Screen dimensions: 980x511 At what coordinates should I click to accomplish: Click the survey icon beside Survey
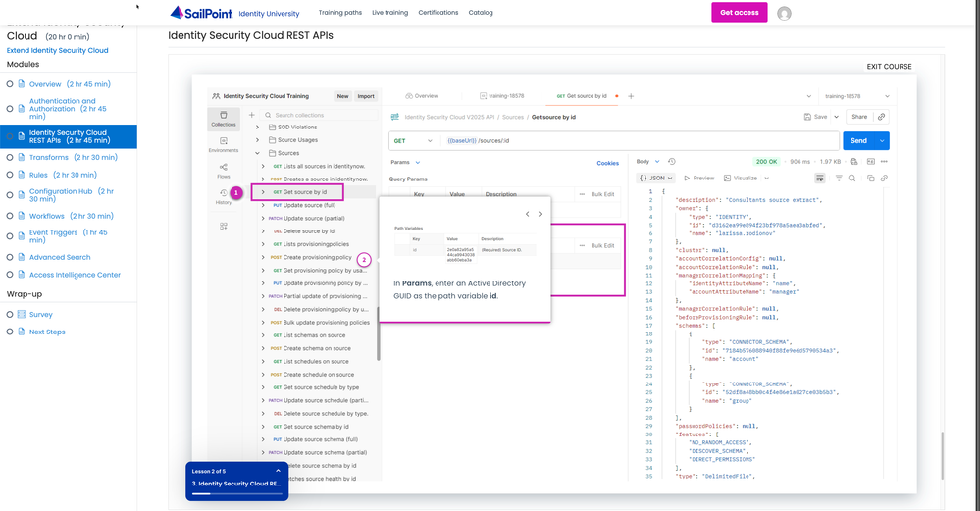coord(22,314)
